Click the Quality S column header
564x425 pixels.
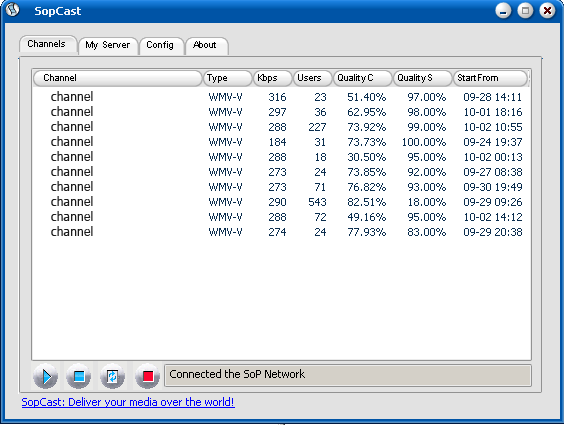tap(422, 78)
